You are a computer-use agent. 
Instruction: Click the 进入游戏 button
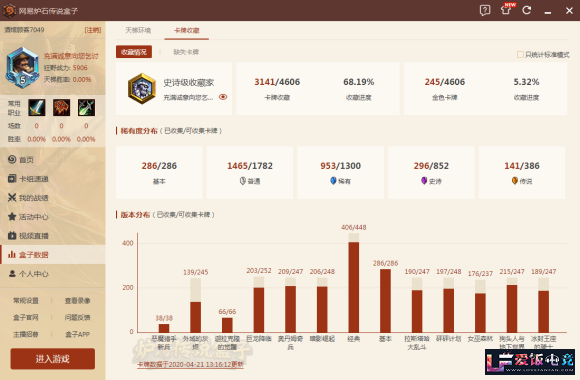pos(53,359)
